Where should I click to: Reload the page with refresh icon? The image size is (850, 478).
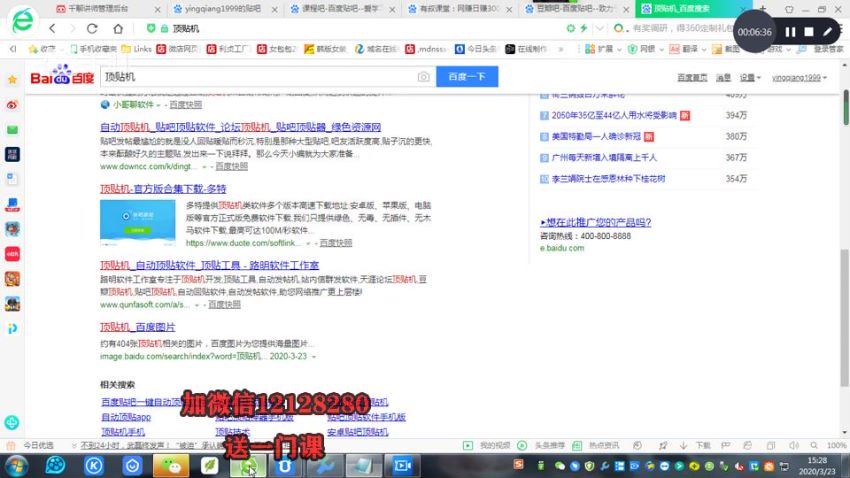pyautogui.click(x=92, y=28)
